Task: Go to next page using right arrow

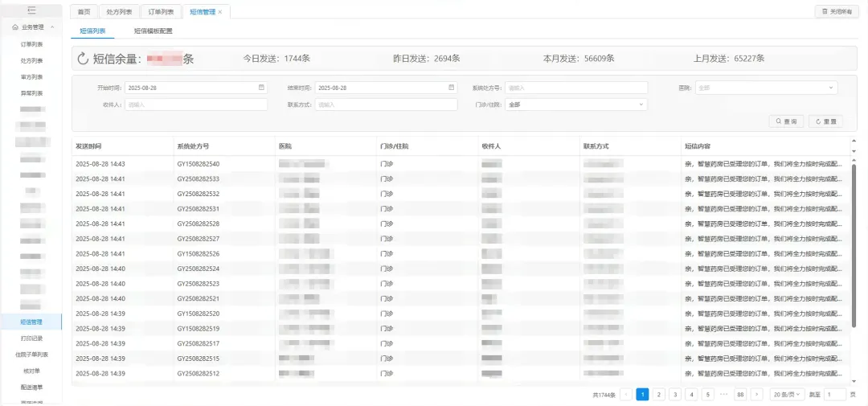Action: 755,395
